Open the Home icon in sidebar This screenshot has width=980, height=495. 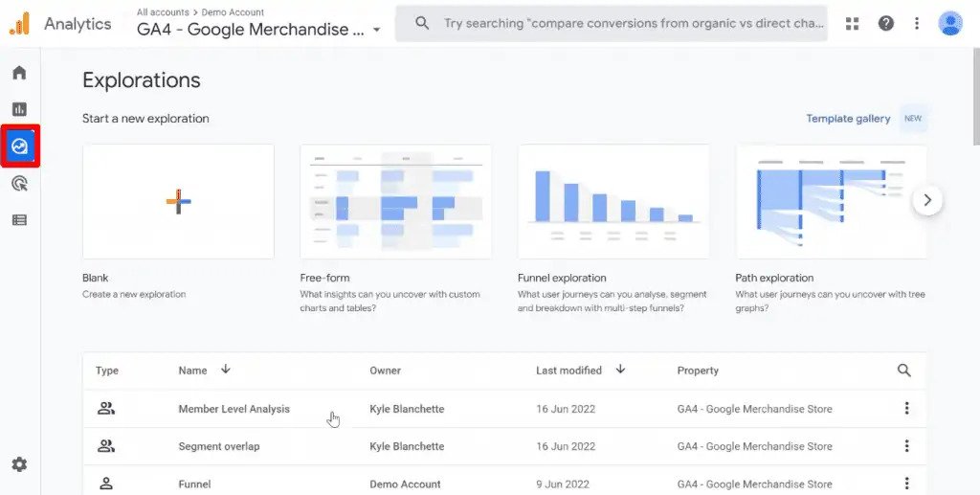19,73
